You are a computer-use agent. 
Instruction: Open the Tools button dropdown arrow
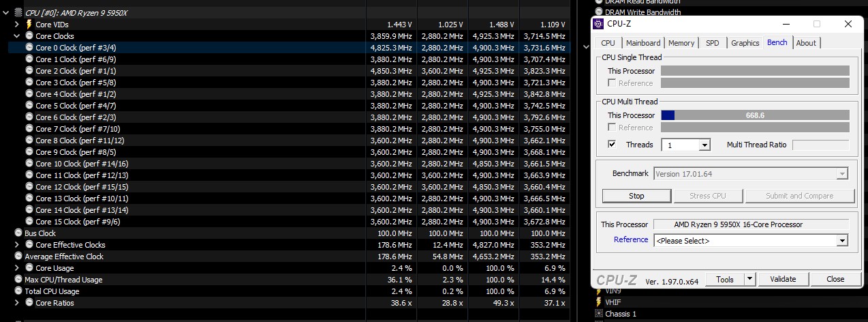coord(749,279)
